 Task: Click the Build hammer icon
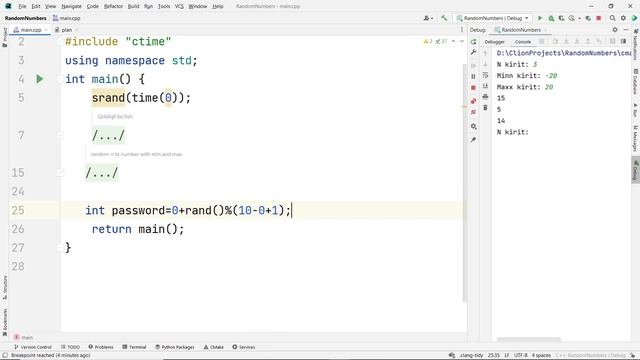444,18
